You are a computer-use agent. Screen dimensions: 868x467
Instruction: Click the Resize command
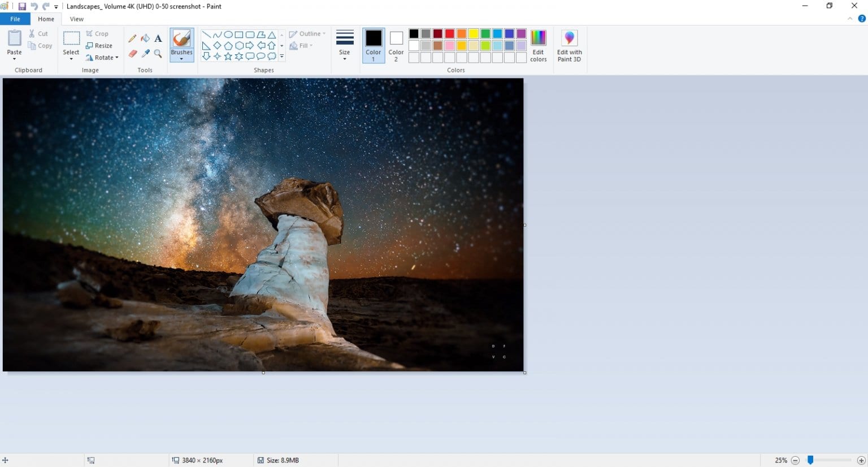click(x=99, y=45)
